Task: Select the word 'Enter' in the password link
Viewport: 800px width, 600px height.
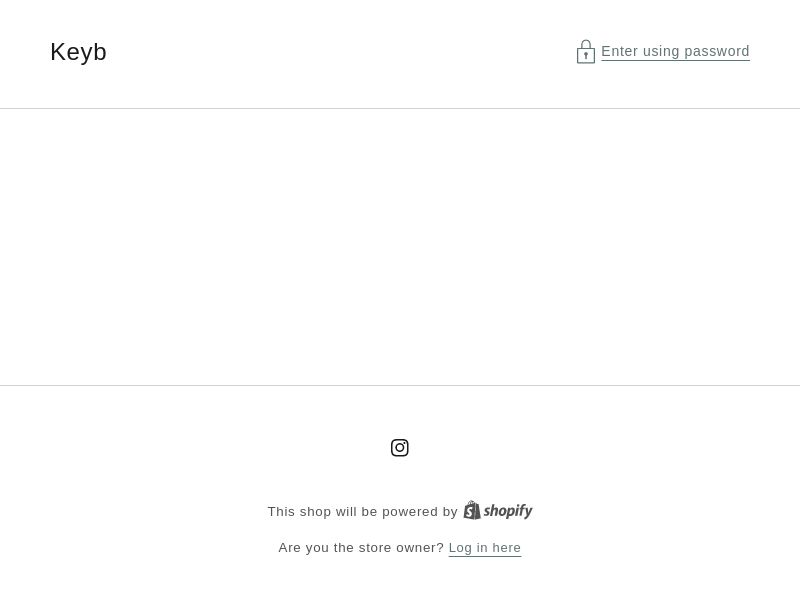Action: pyautogui.click(x=619, y=51)
